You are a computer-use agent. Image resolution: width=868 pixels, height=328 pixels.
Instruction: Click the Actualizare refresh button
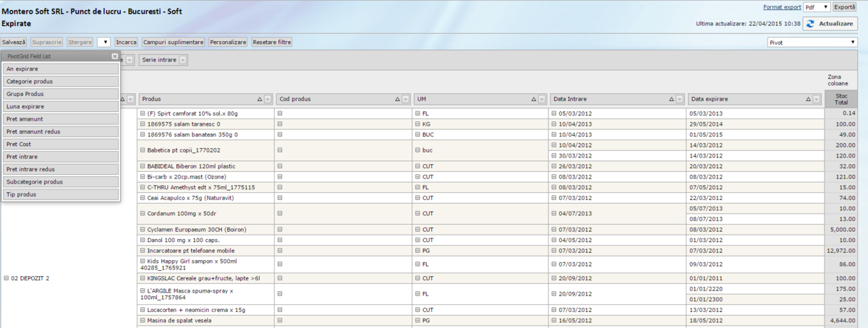tap(830, 24)
